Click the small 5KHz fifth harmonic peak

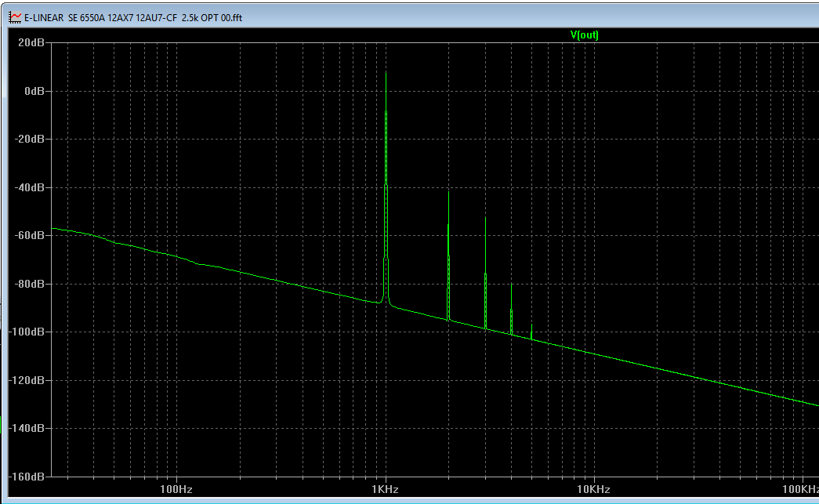click(x=531, y=332)
